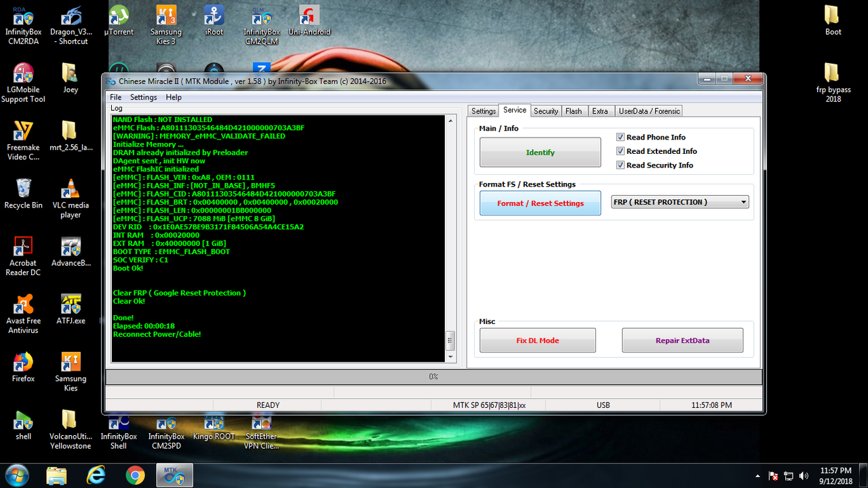868x488 pixels.
Task: Select MTK app in taskbar
Action: tap(175, 476)
